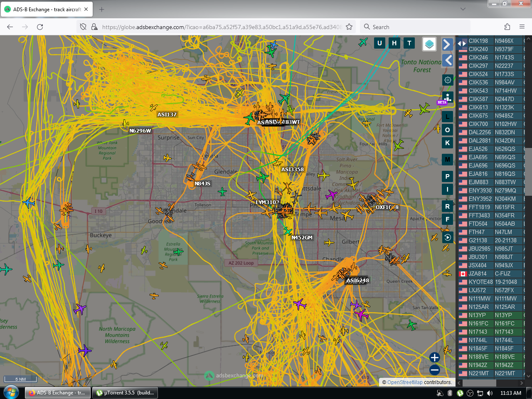Open the map settings gear
The image size is (532, 399).
[448, 80]
